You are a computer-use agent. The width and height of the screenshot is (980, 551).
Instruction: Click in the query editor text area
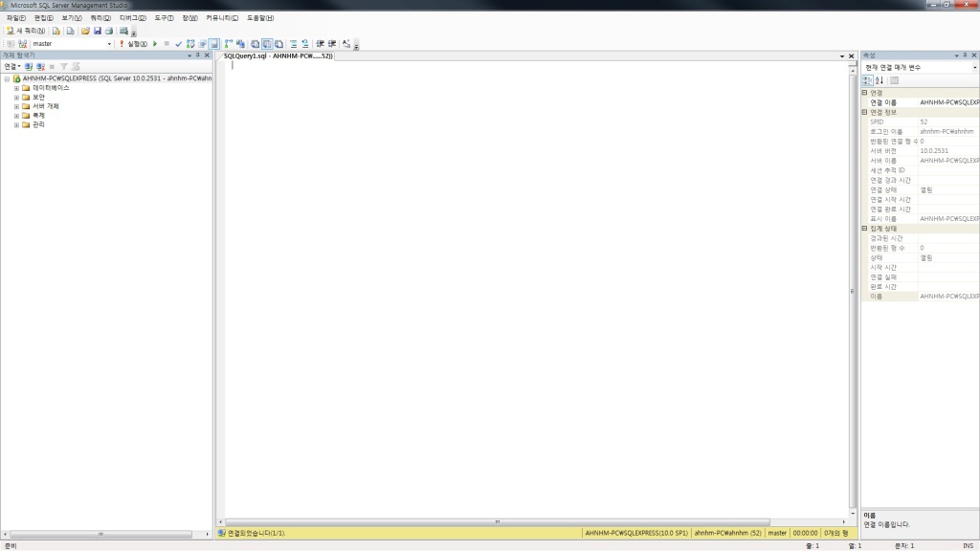tap(538, 287)
